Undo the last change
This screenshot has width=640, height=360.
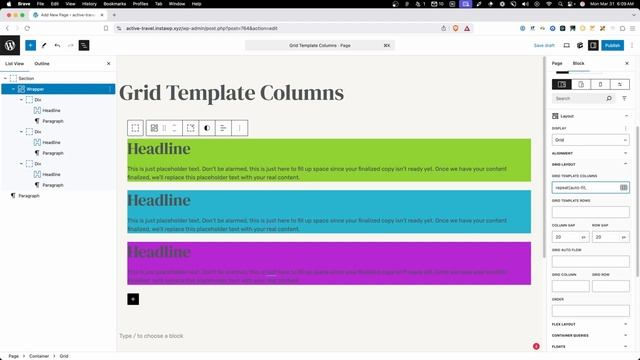click(57, 45)
